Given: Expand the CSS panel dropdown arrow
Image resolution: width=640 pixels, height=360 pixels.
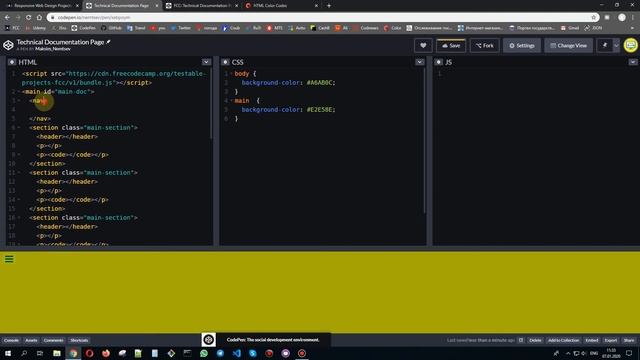Looking at the screenshot, I should click(420, 62).
